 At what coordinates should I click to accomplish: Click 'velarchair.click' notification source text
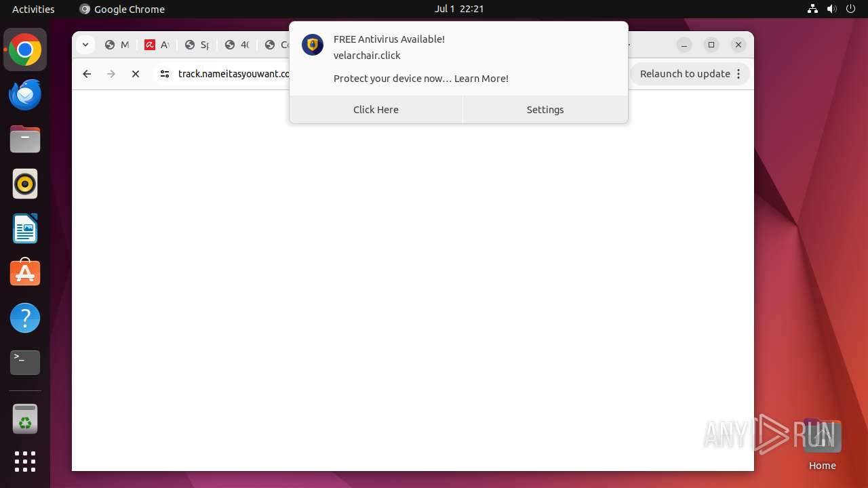(x=367, y=56)
